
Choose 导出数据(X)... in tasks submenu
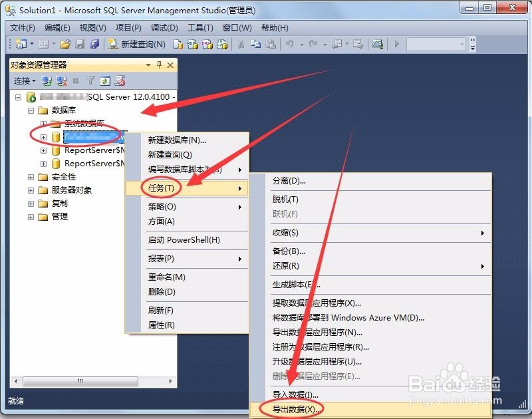[x=370, y=410]
